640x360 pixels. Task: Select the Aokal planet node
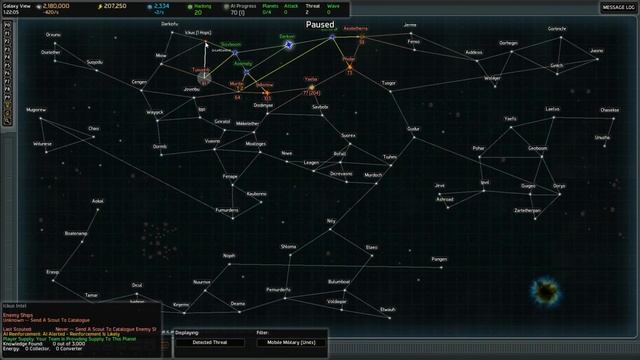click(x=98, y=209)
